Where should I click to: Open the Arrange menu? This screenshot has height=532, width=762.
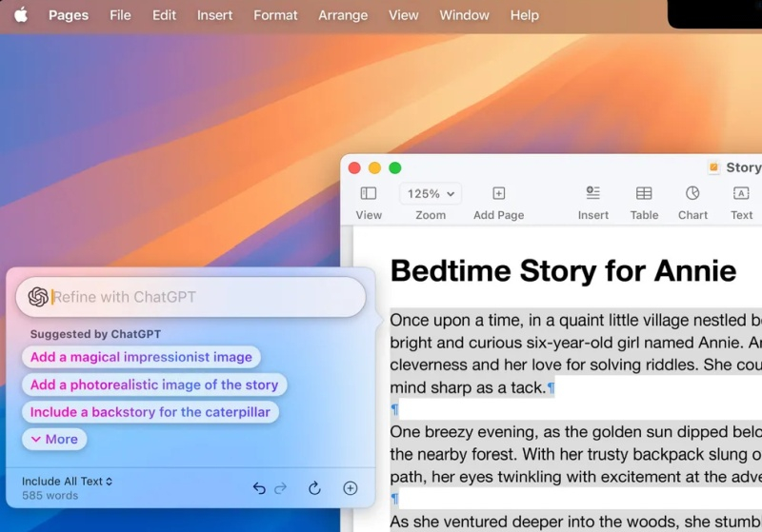[x=343, y=15]
